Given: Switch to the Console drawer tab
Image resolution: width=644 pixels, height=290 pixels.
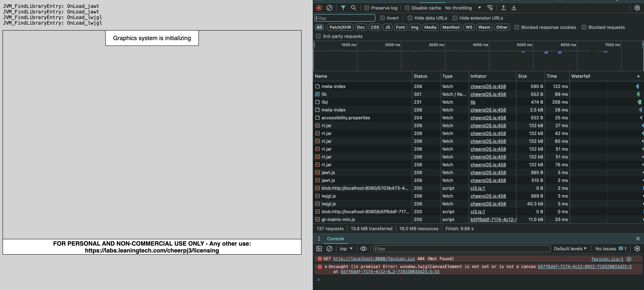Looking at the screenshot, I should point(335,239).
